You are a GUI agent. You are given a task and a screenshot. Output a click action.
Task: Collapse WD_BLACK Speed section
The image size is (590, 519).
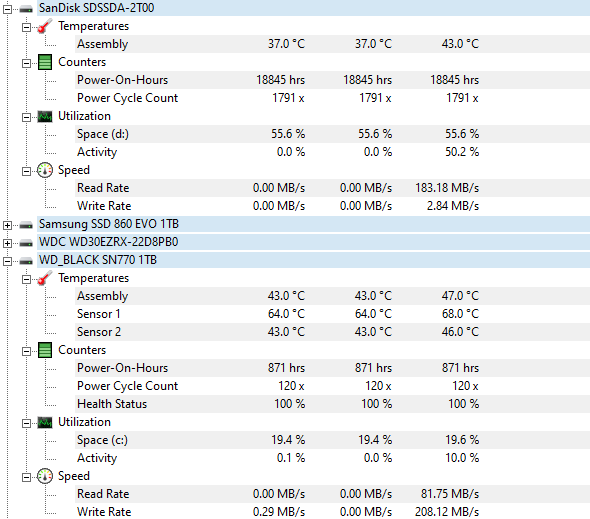(x=26, y=477)
